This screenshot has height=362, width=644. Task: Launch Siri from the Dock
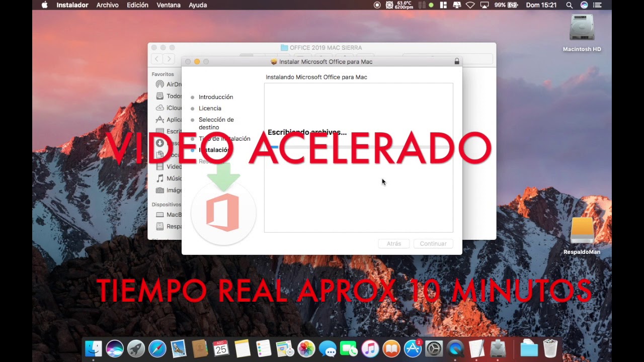pos(115,348)
